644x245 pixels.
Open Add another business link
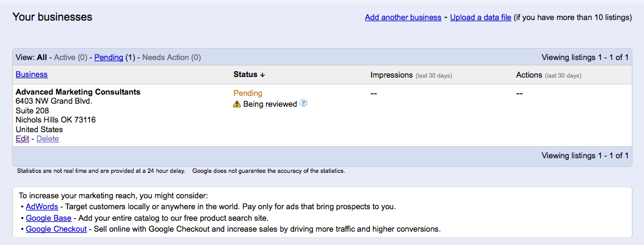tap(403, 18)
